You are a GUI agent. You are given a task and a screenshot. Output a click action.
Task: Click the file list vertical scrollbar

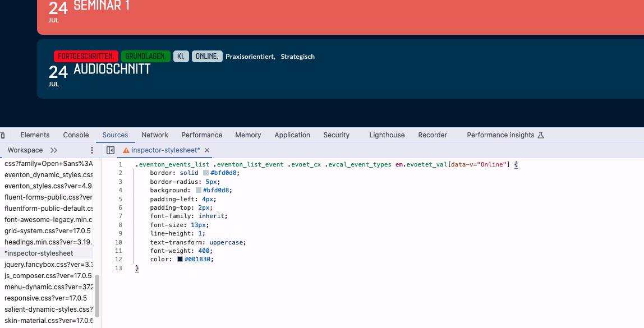[x=97, y=295]
